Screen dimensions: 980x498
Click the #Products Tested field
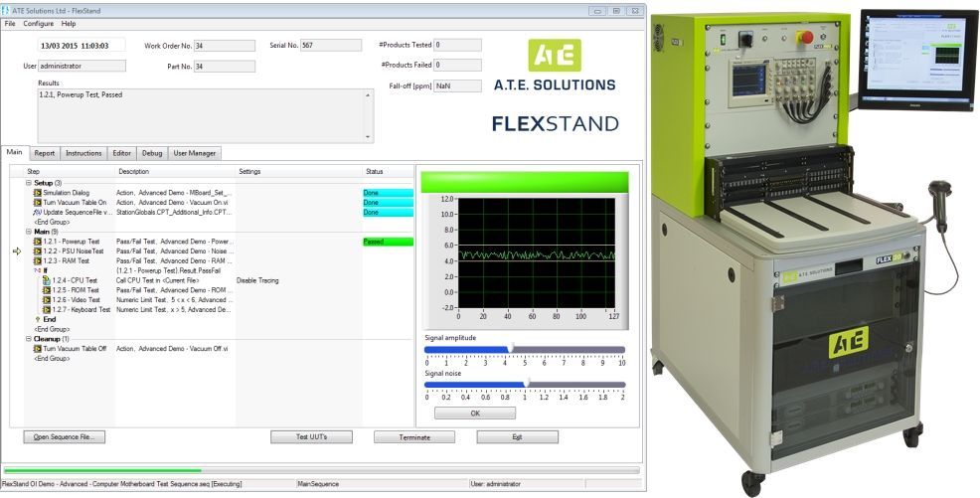[x=457, y=45]
